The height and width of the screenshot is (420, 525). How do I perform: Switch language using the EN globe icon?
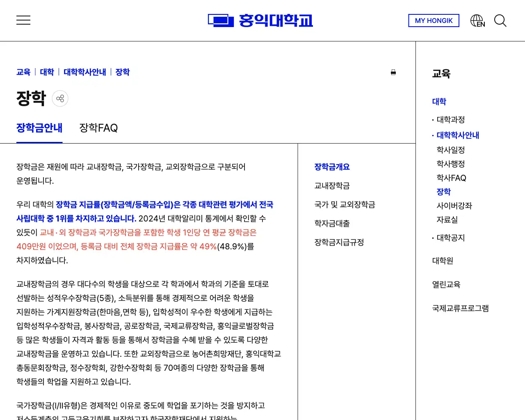point(477,20)
